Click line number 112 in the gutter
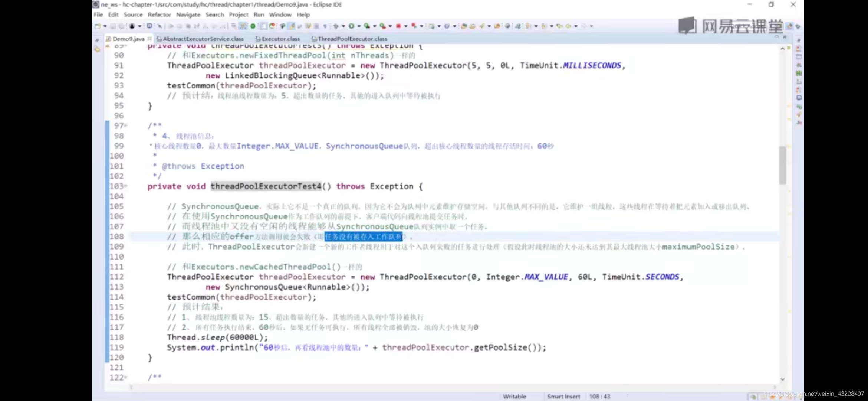 [116, 277]
